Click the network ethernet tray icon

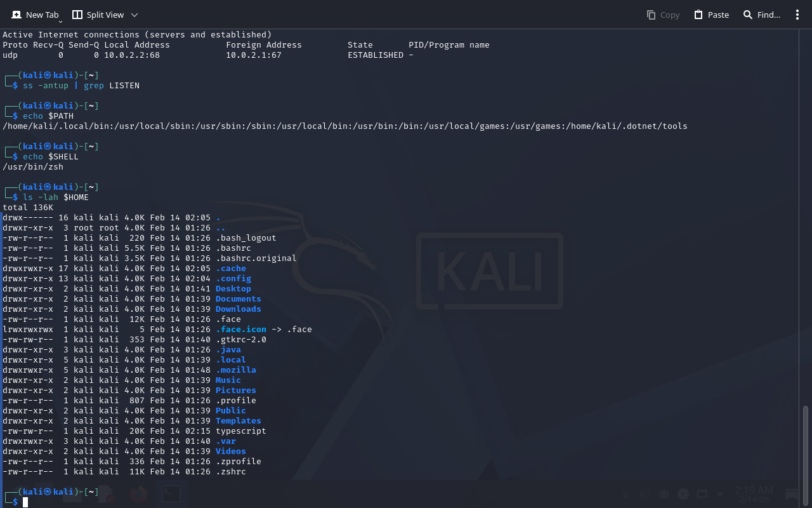coord(702,494)
